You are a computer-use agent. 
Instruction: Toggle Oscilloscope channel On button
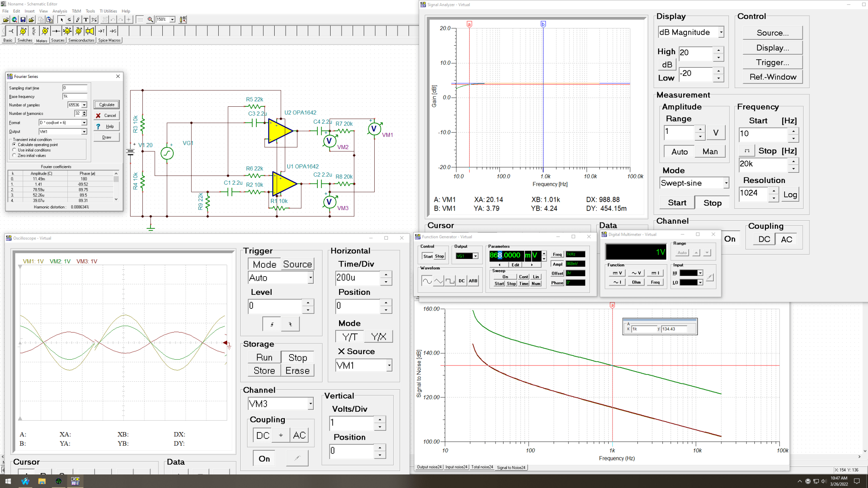264,459
